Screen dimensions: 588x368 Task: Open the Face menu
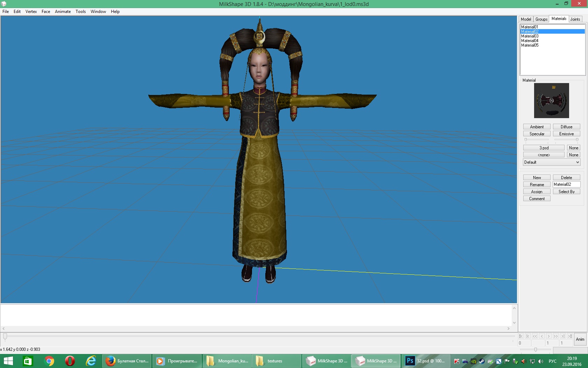(x=46, y=12)
